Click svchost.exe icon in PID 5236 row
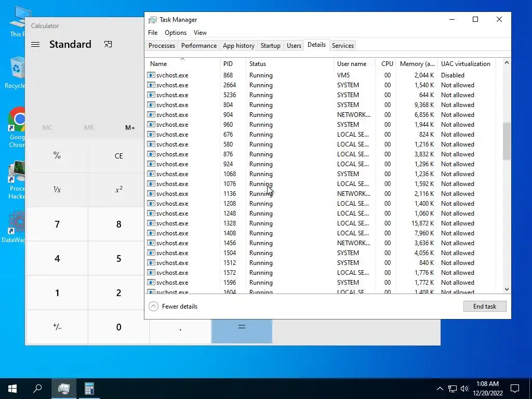The image size is (532, 399). point(151,95)
